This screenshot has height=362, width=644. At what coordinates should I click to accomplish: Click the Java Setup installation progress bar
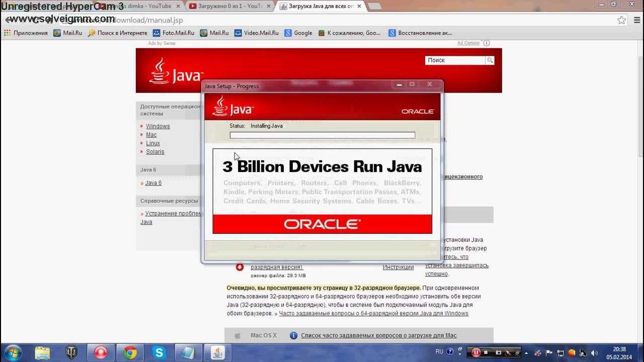click(x=323, y=135)
